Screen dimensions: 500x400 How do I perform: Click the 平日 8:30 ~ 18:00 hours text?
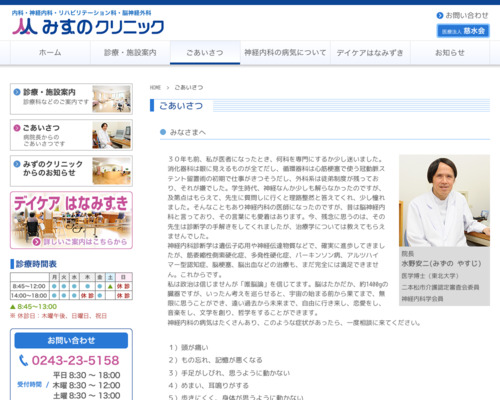coord(87,375)
